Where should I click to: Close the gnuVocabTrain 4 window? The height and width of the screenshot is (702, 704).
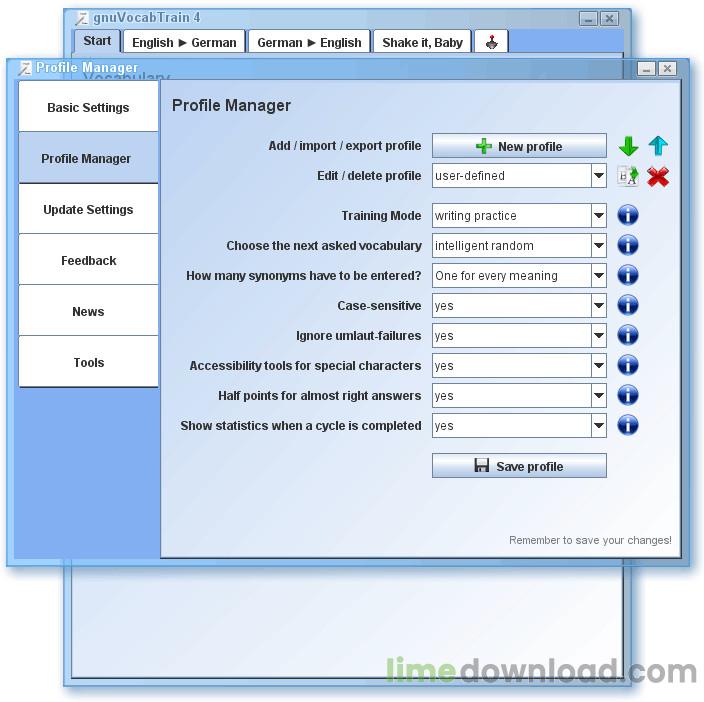609,18
